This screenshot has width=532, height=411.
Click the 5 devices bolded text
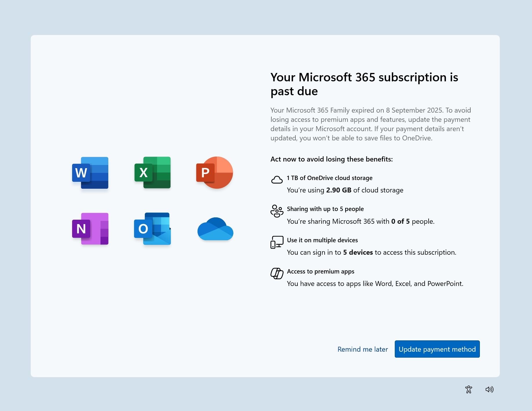pyautogui.click(x=358, y=252)
